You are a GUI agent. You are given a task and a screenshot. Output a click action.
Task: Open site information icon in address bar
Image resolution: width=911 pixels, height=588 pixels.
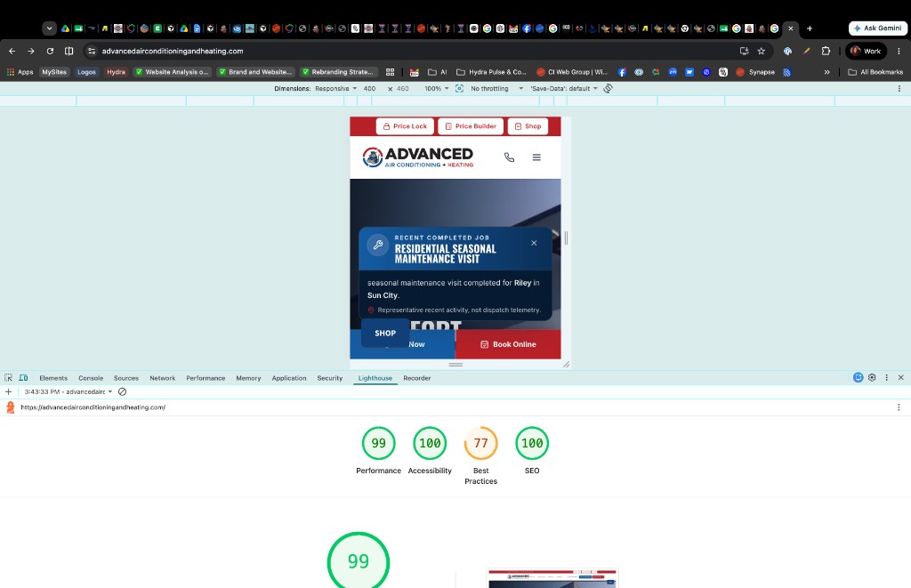pos(92,51)
